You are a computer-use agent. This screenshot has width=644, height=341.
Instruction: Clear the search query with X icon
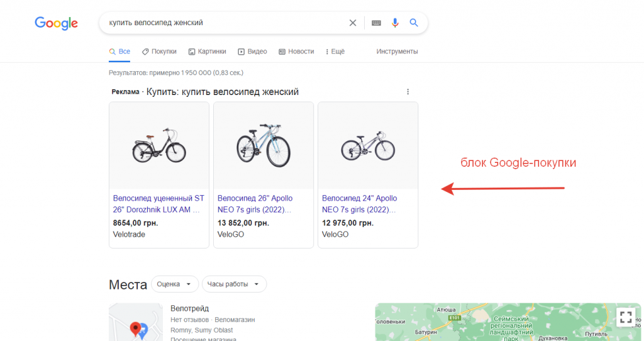point(353,23)
